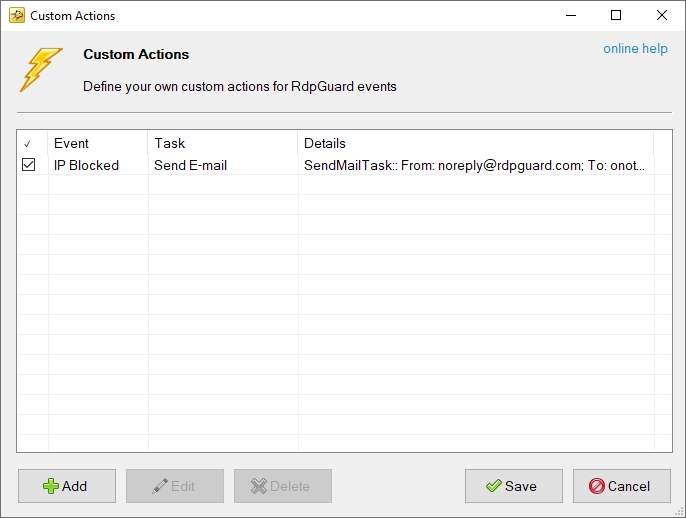Image resolution: width=686 pixels, height=518 pixels.
Task: Maximize the Custom Actions window
Action: (x=616, y=15)
